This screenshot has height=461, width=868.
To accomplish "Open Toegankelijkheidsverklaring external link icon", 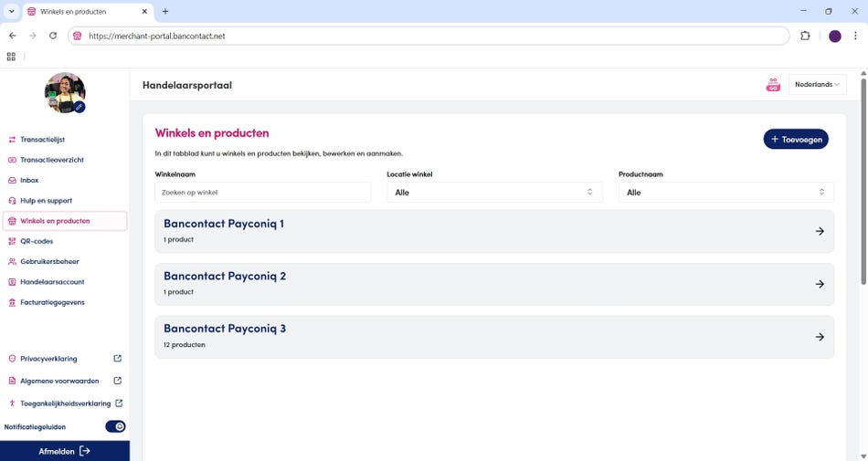I will [x=119, y=403].
